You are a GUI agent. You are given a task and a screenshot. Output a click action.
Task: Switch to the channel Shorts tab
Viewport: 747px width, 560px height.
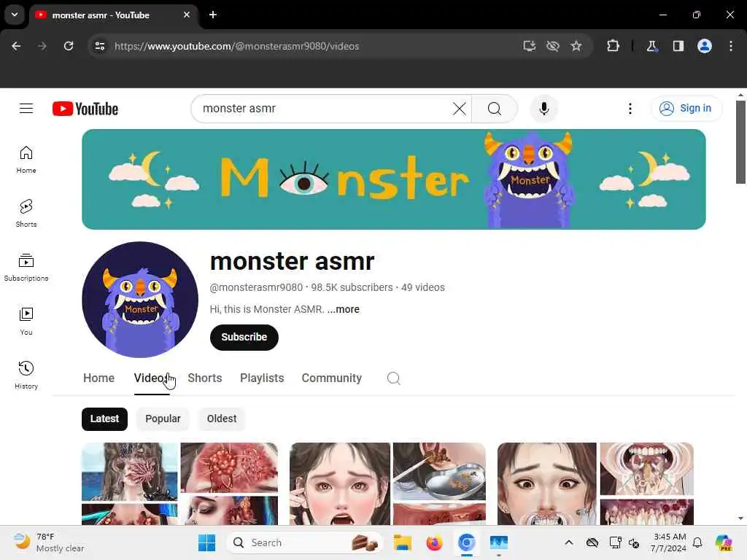click(205, 378)
